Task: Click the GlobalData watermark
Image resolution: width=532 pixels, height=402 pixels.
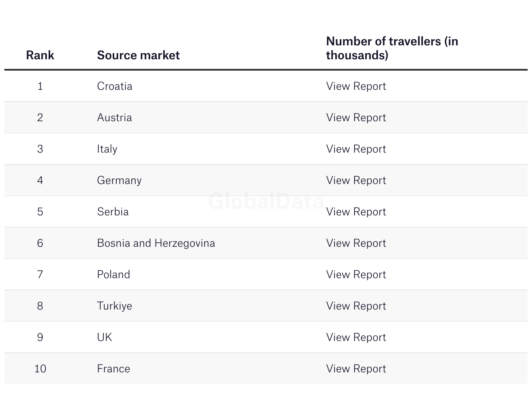Action: pos(266,202)
